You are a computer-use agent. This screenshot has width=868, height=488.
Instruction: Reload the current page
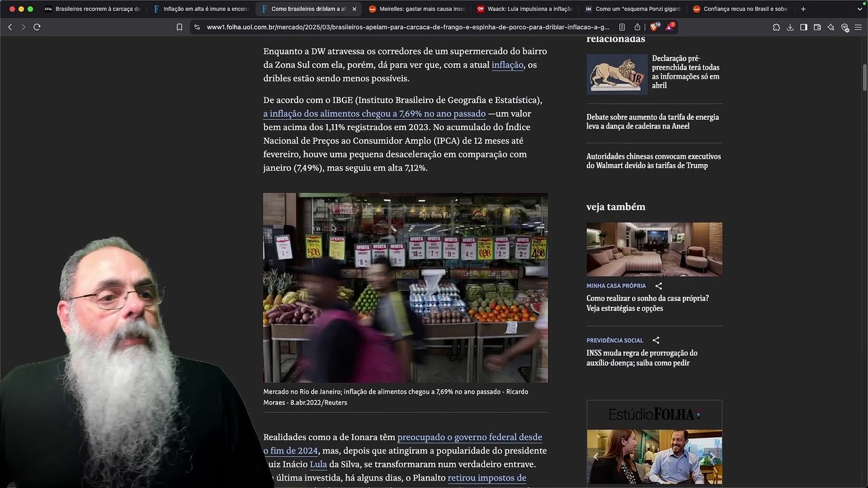point(37,27)
